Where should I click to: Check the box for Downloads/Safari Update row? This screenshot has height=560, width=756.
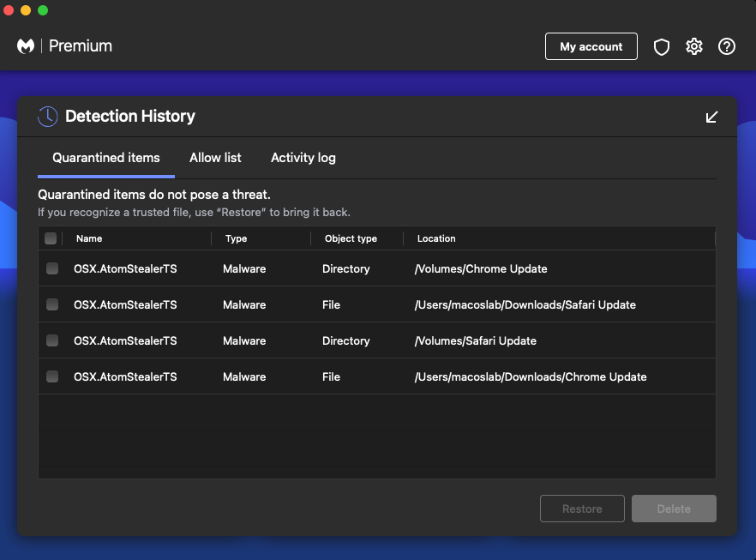52,304
